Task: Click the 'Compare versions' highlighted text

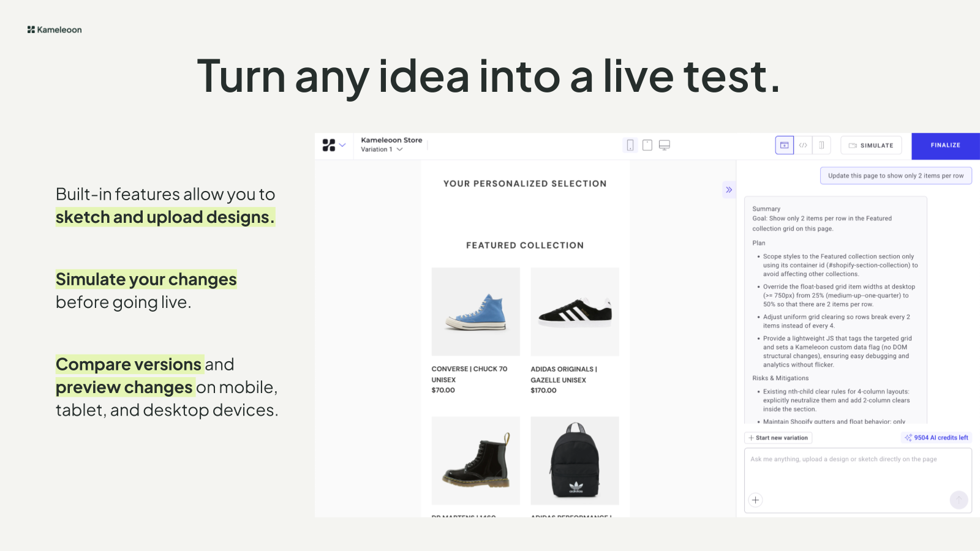Action: pos(129,364)
